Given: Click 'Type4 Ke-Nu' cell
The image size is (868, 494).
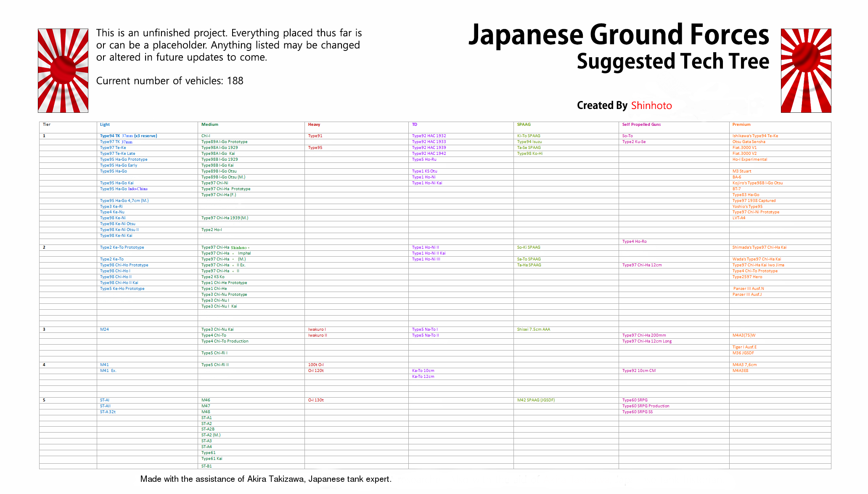Looking at the screenshot, I should (x=112, y=212).
